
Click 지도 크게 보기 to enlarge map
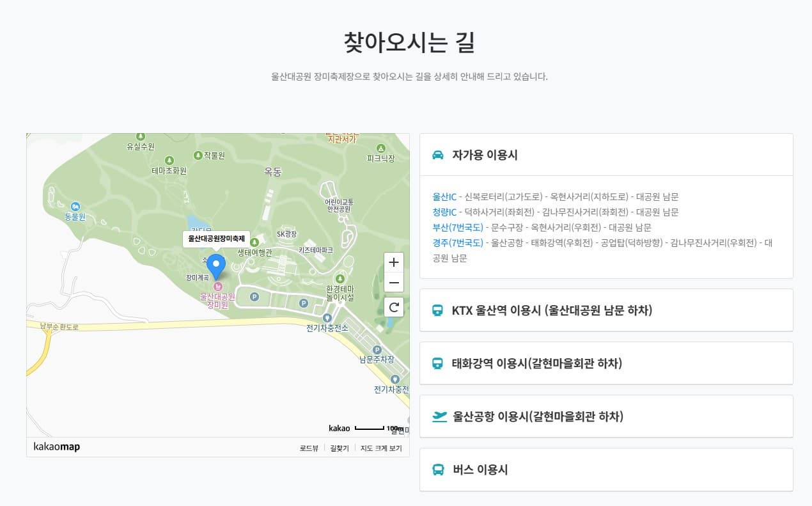click(382, 449)
